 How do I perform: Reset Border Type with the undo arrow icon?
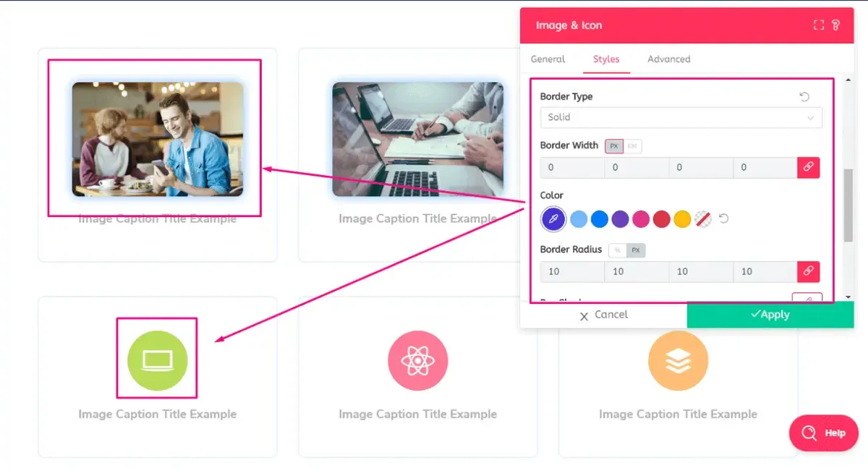(x=804, y=97)
